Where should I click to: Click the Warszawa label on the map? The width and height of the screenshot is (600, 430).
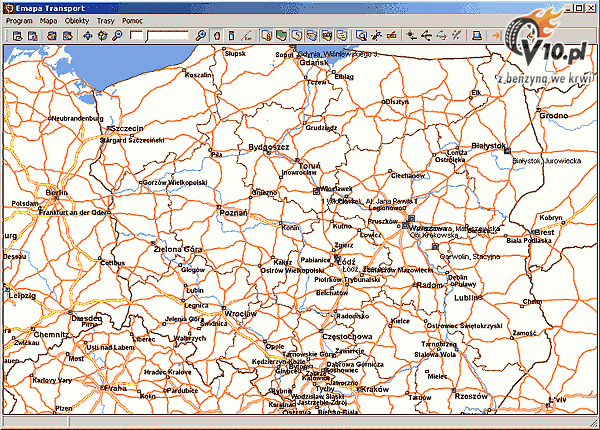click(430, 229)
